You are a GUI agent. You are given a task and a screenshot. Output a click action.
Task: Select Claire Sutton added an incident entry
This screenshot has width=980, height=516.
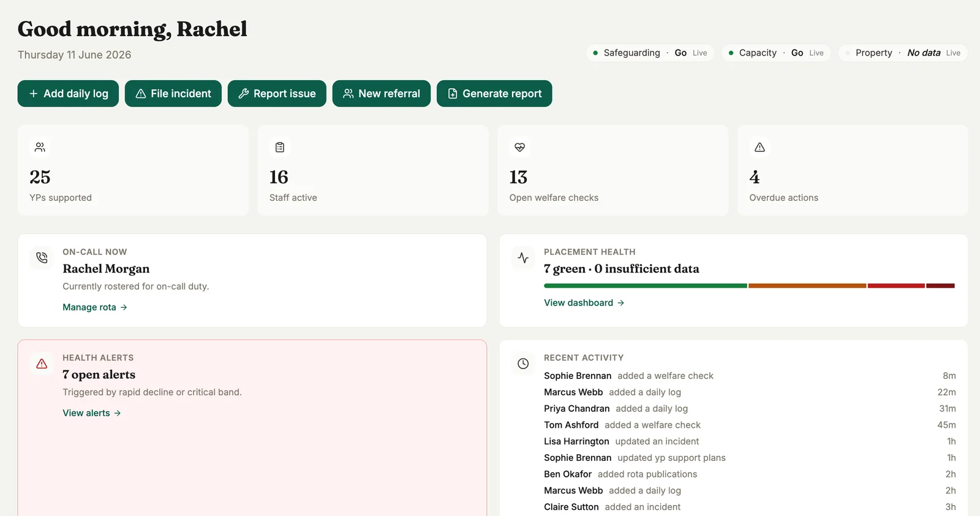click(750, 507)
